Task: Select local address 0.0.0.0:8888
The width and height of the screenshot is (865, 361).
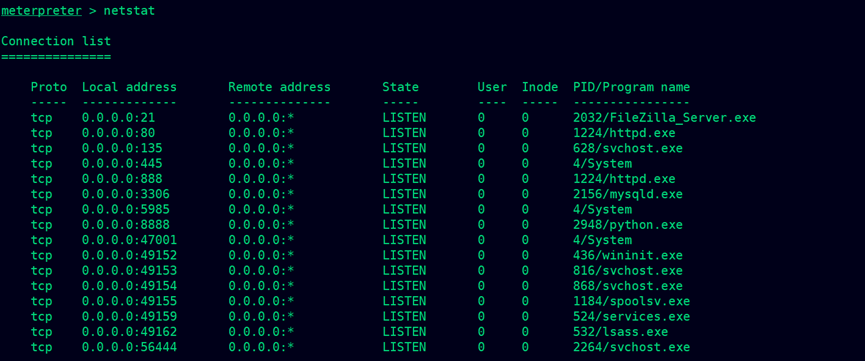Action: 126,225
